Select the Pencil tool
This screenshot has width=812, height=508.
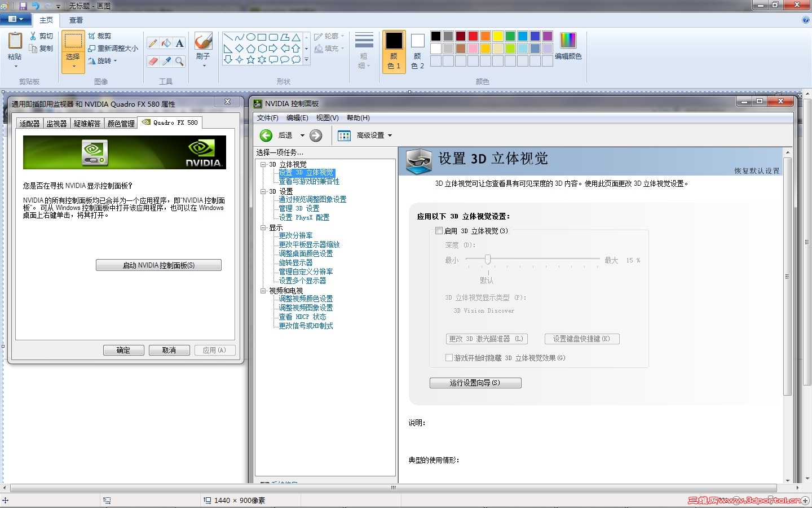tap(153, 43)
